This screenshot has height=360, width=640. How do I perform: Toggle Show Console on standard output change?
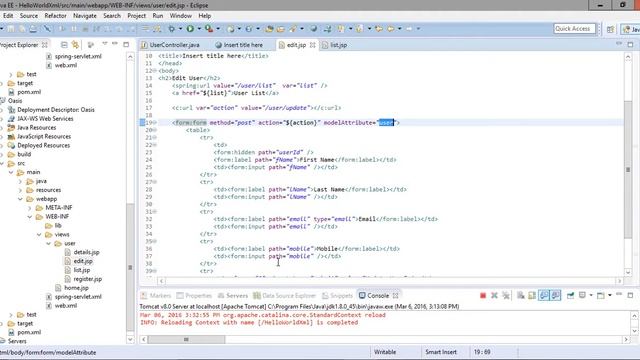pyautogui.click(x=544, y=295)
